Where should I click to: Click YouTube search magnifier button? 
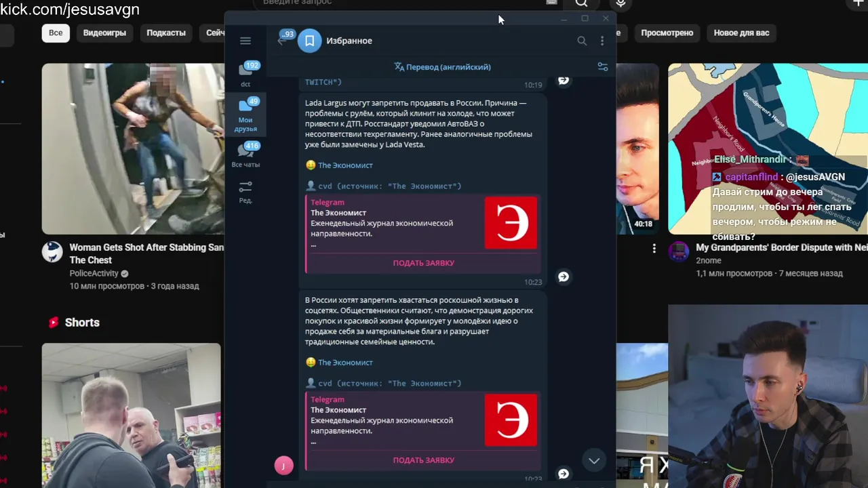pos(582,3)
